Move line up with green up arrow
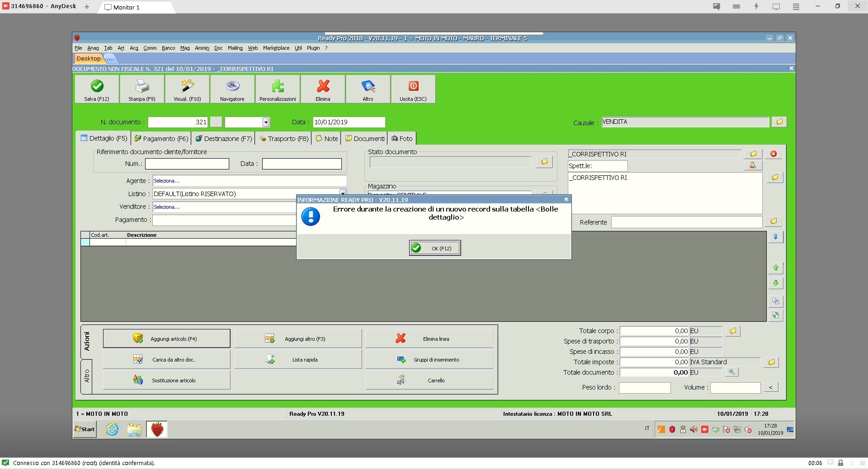 776,268
